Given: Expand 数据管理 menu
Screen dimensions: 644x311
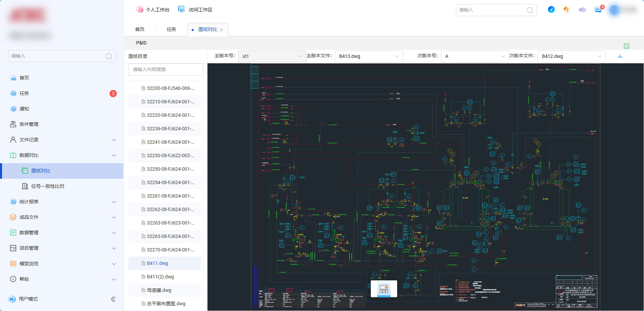Looking at the screenshot, I should click(62, 233).
